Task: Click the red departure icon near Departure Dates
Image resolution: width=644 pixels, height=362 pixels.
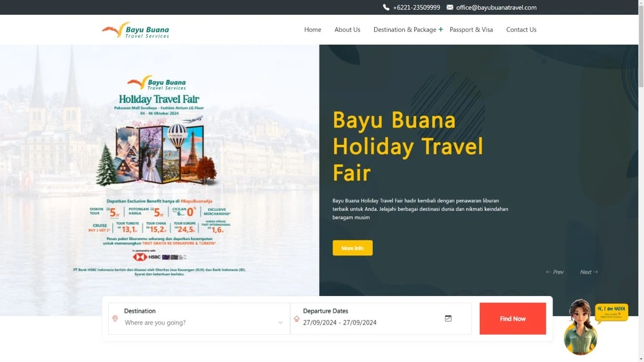Action: (297, 318)
